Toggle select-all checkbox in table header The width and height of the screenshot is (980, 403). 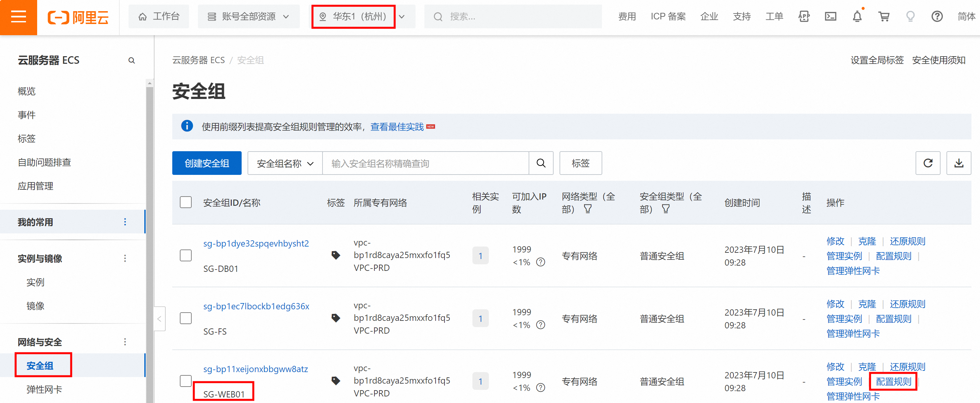pos(186,202)
